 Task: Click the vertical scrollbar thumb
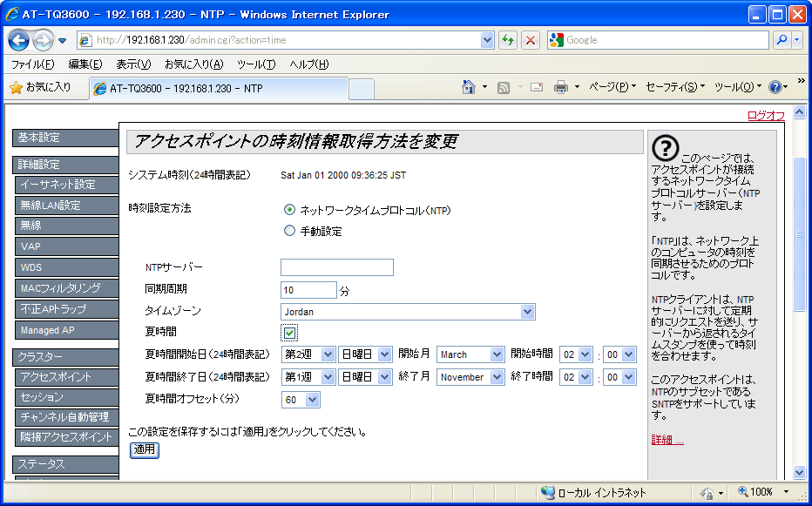click(x=800, y=233)
